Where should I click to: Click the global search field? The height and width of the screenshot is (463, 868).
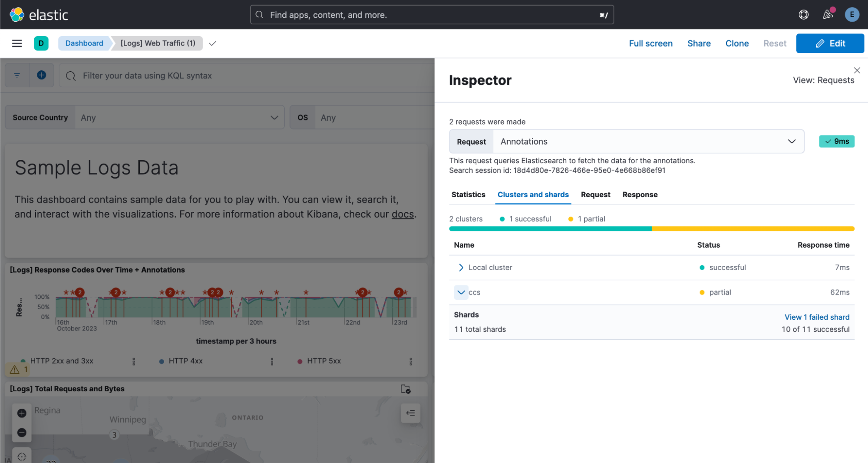432,15
